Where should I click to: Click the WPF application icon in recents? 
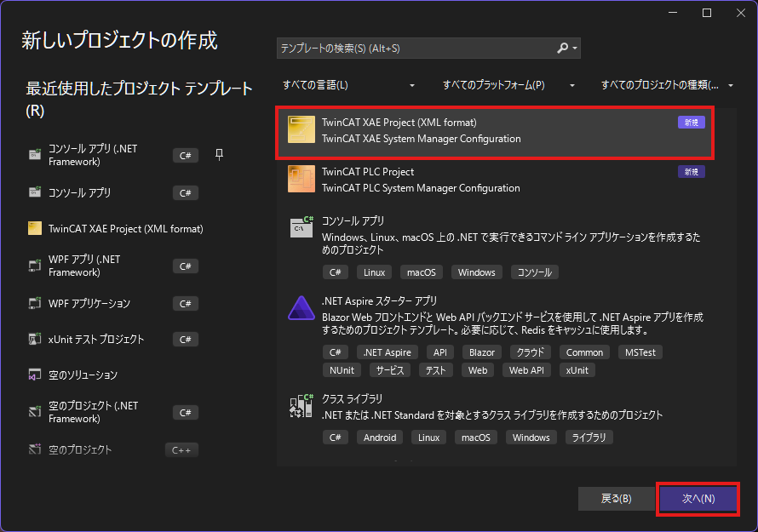[x=35, y=303]
